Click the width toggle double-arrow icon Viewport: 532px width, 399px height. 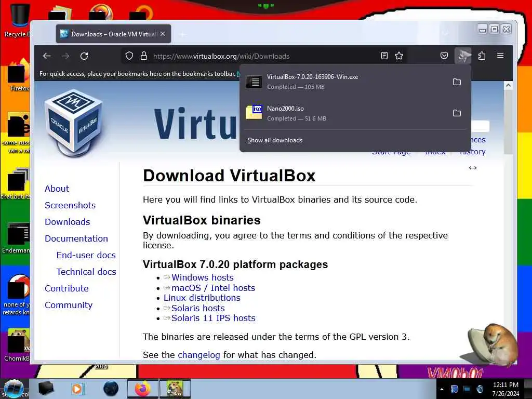473,168
